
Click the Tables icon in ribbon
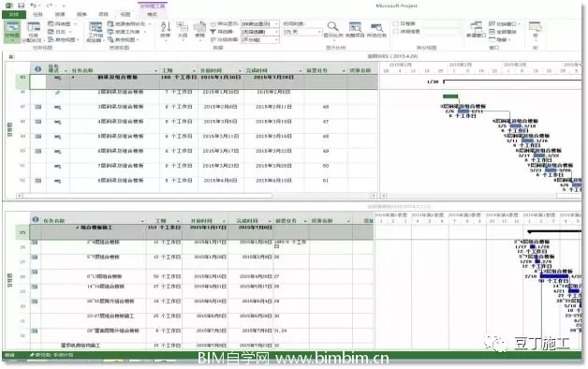point(199,29)
